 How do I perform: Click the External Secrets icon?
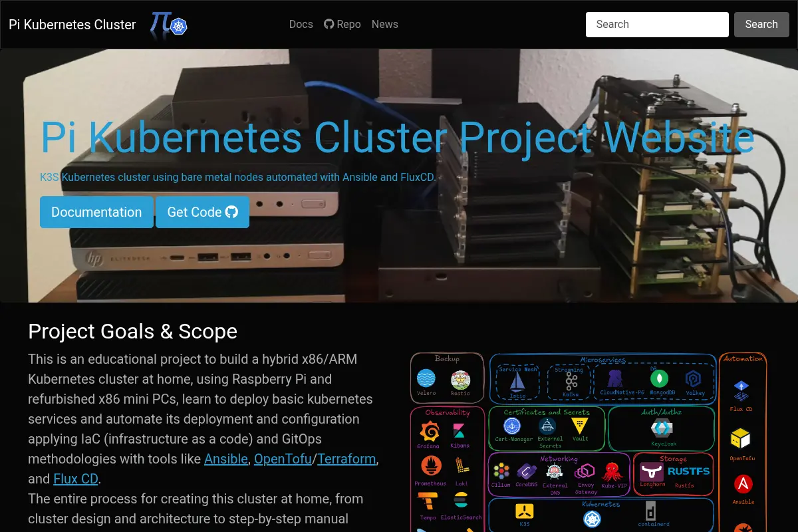pos(547,426)
